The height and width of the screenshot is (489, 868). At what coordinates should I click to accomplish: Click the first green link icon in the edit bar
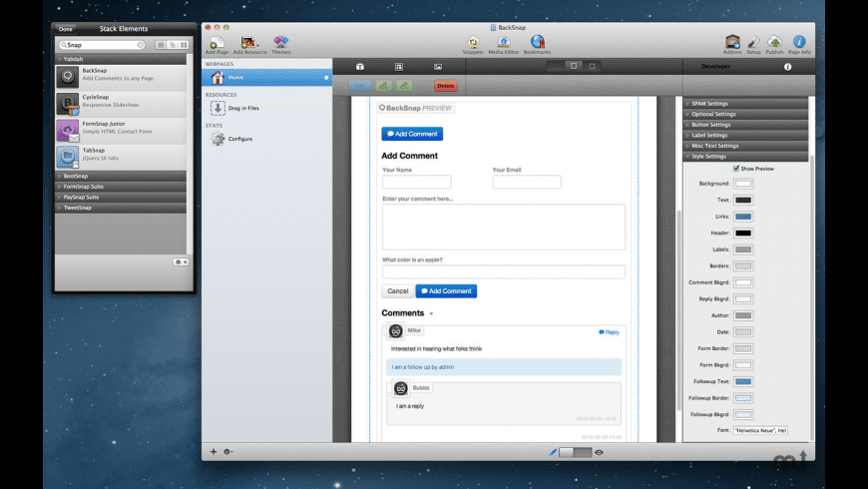coord(383,86)
